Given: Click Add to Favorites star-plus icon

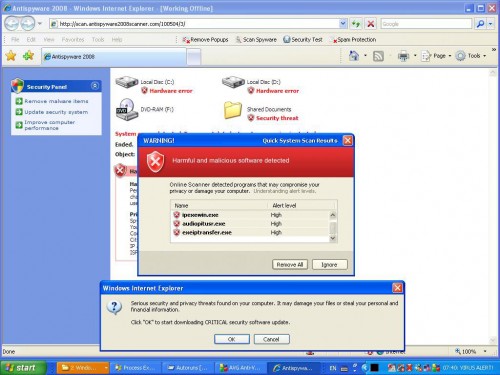Looking at the screenshot, I should pos(28,56).
